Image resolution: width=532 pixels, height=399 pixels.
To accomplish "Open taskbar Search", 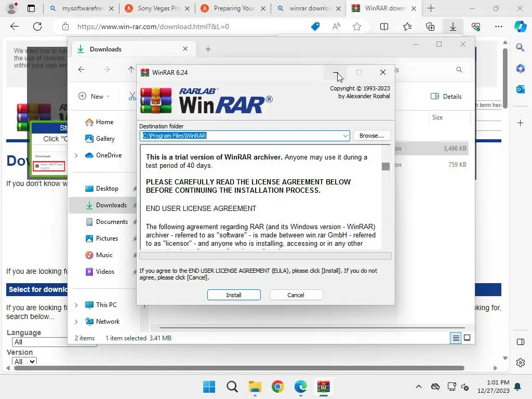I will [x=232, y=387].
